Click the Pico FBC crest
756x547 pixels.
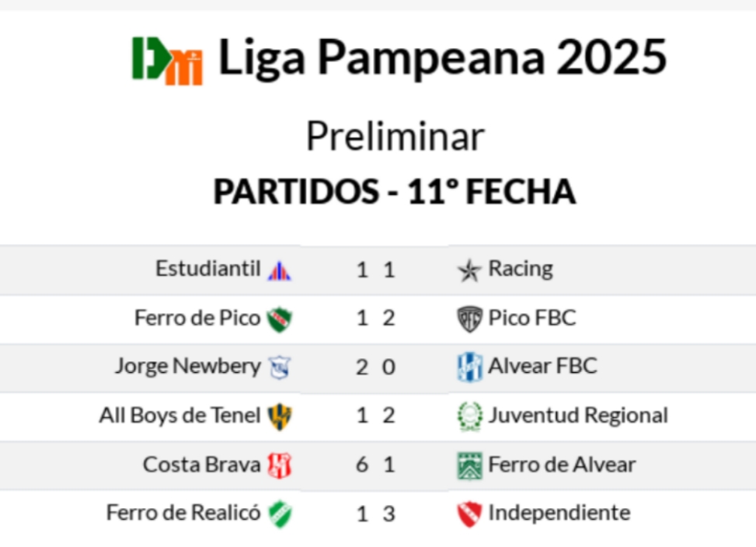469,319
